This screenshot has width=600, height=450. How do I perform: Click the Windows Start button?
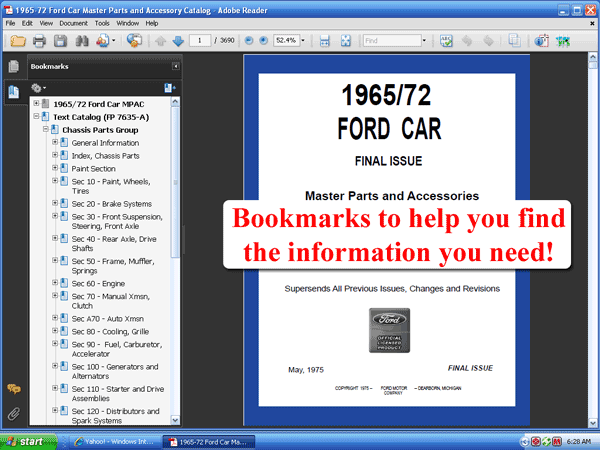click(24, 440)
